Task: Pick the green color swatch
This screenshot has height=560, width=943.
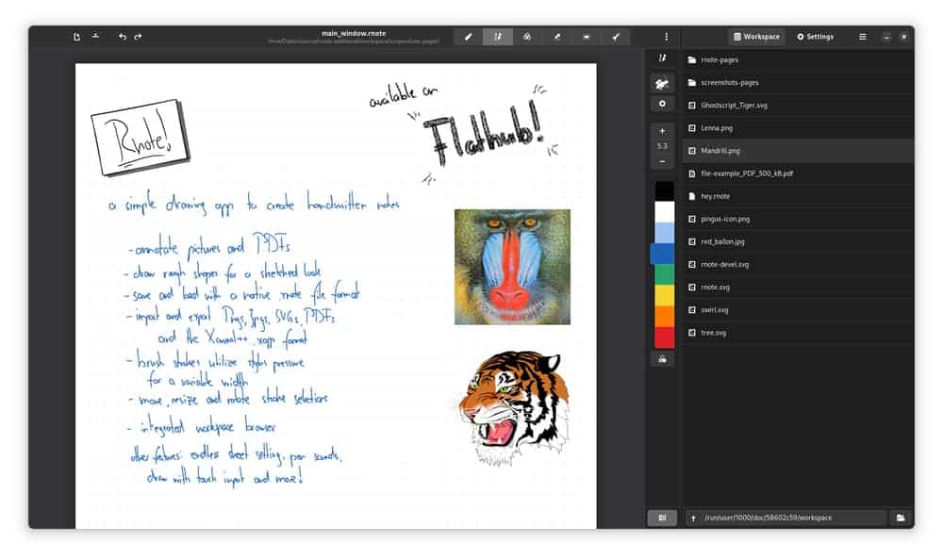Action: [x=665, y=275]
